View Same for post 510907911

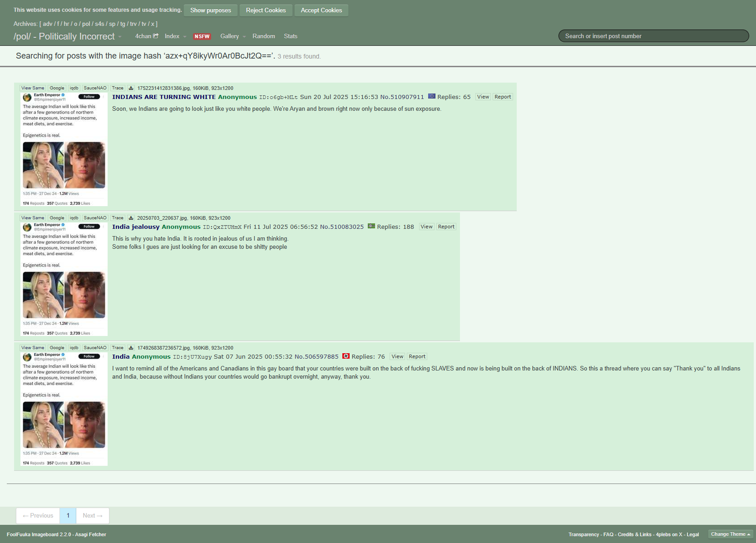[33, 88]
